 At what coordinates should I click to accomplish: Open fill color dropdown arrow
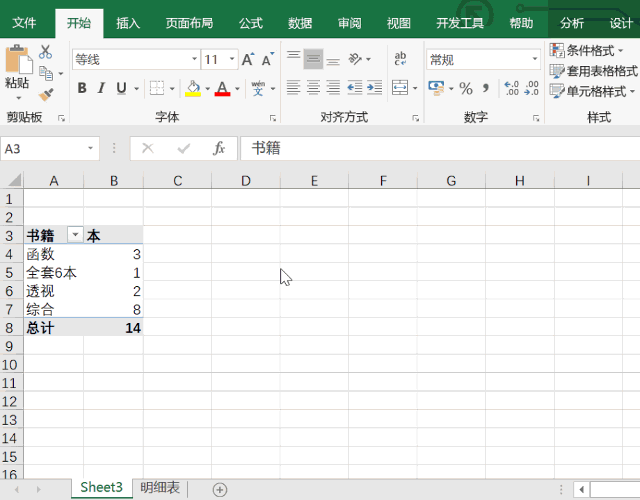[x=207, y=88]
